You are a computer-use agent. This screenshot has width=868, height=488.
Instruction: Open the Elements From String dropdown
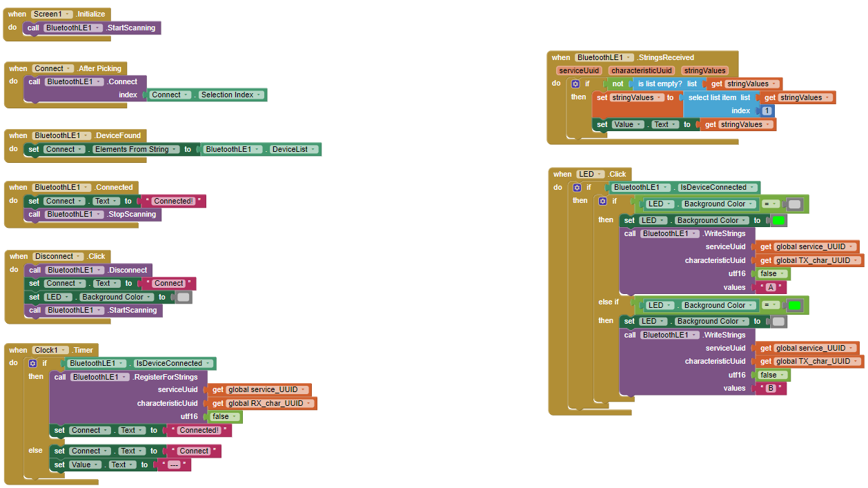135,149
